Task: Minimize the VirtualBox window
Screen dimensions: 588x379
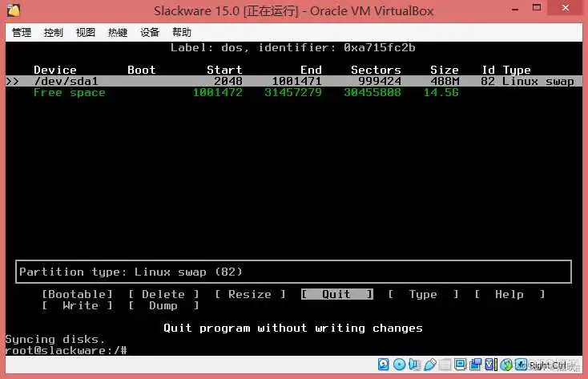Action: [x=515, y=9]
